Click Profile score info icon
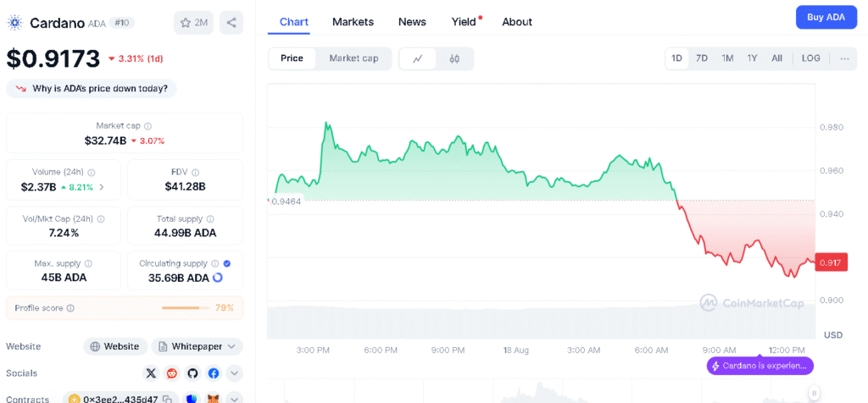Viewport: 868px width, 403px height. coord(70,308)
